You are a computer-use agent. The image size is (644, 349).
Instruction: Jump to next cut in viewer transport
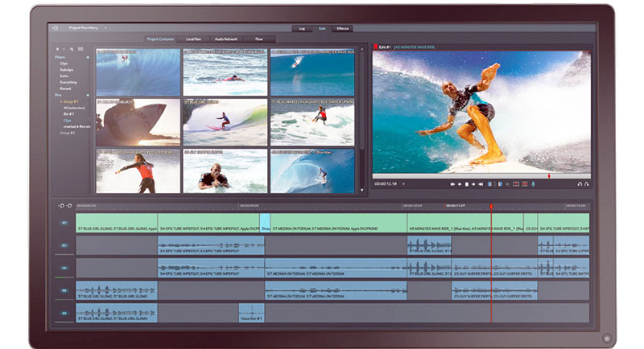(481, 184)
